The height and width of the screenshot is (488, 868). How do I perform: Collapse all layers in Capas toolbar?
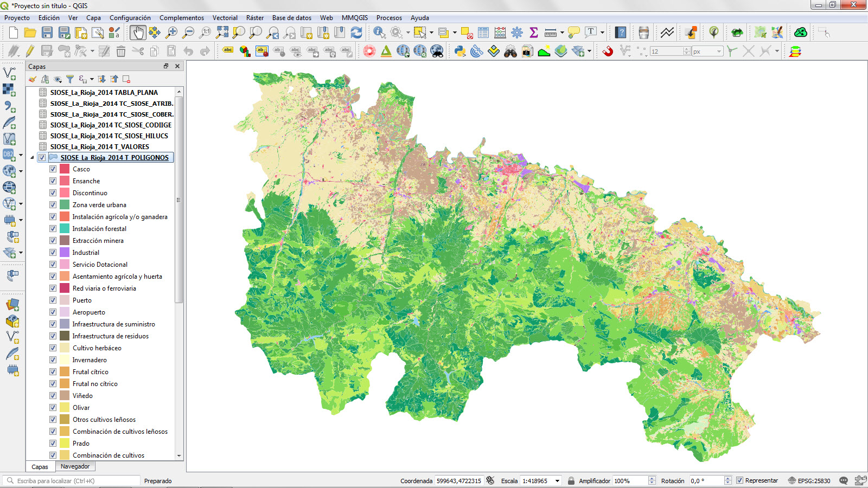pyautogui.click(x=114, y=79)
